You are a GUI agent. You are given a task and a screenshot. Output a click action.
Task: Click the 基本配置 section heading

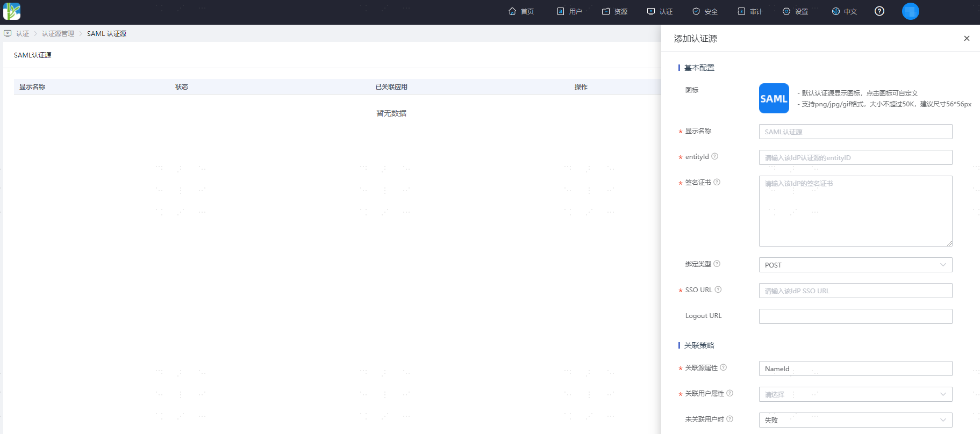(699, 68)
